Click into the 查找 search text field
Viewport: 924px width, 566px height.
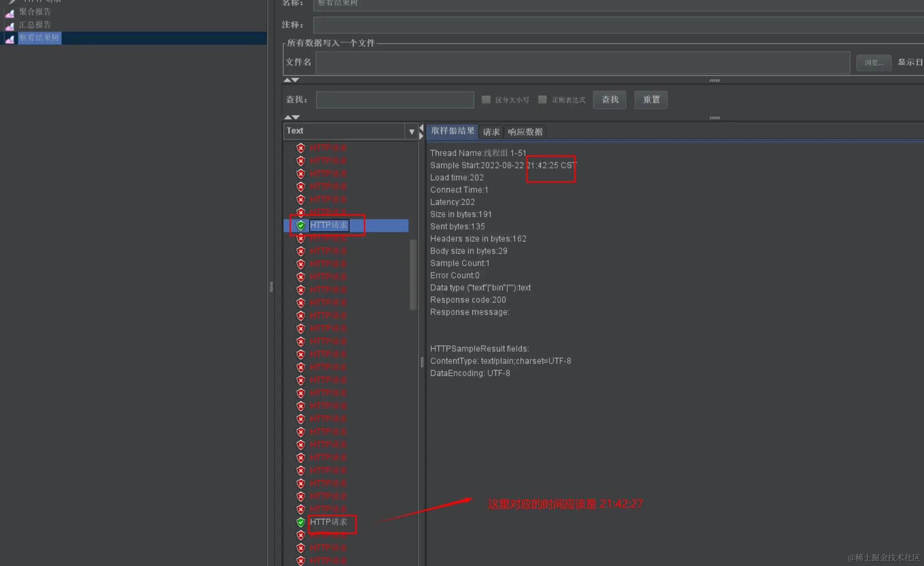click(395, 100)
